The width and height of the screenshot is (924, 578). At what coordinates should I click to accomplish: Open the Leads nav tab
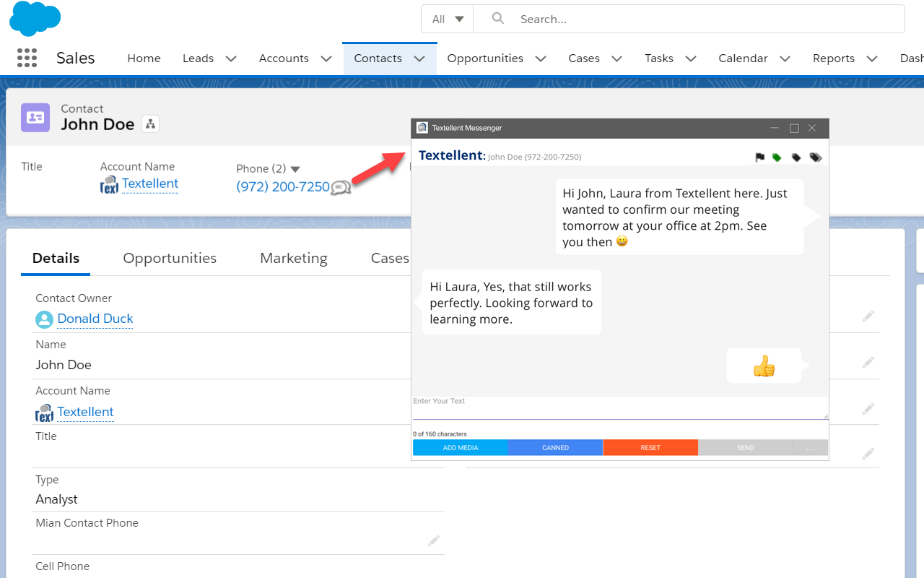[198, 59]
